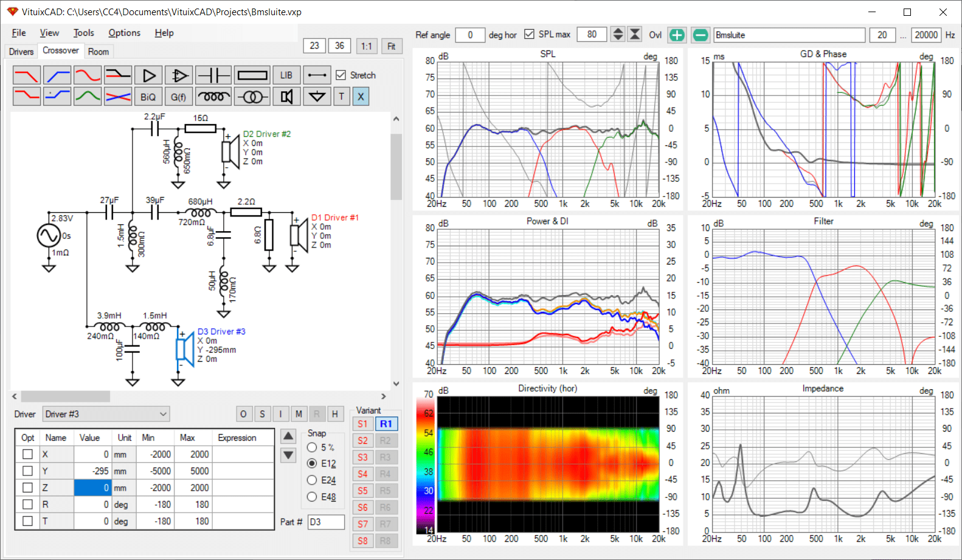Add a ground symbol
962x560 pixels.
click(x=317, y=96)
